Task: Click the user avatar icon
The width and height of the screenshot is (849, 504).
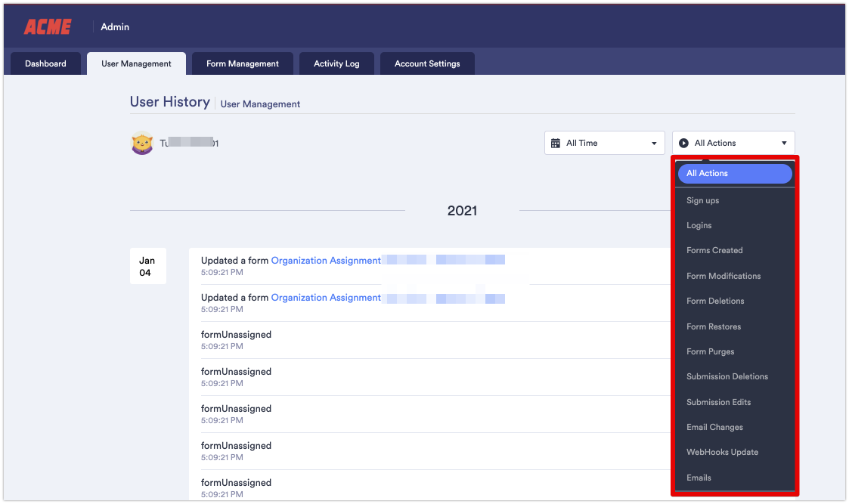Action: [x=142, y=143]
